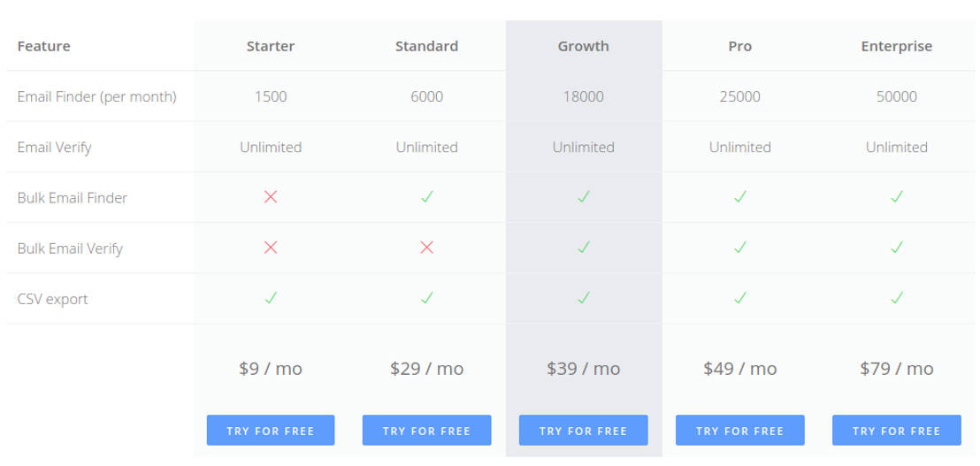Click the Growth CSV export checkmark
The image size is (980, 466).
583,298
